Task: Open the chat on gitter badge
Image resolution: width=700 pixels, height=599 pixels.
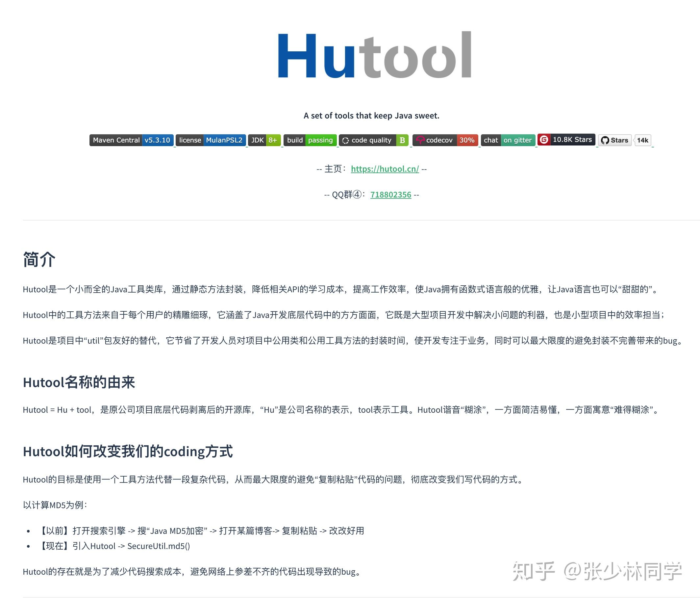Action: click(508, 140)
